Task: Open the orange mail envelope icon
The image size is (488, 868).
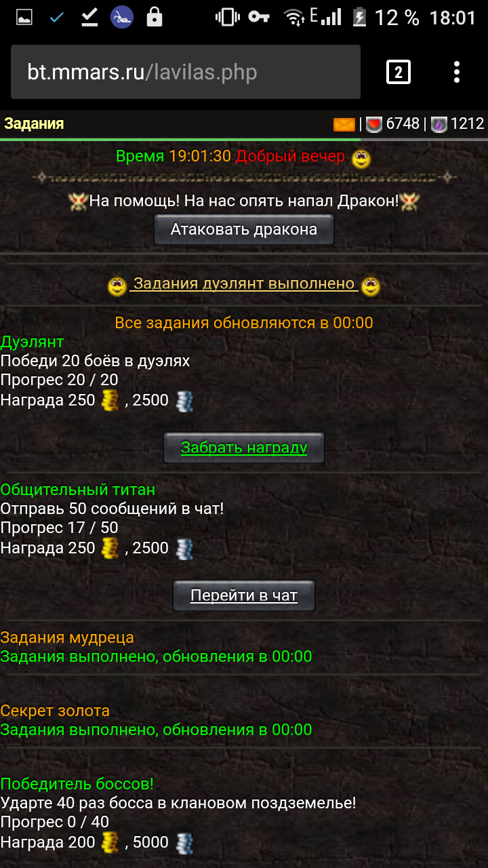Action: click(344, 124)
